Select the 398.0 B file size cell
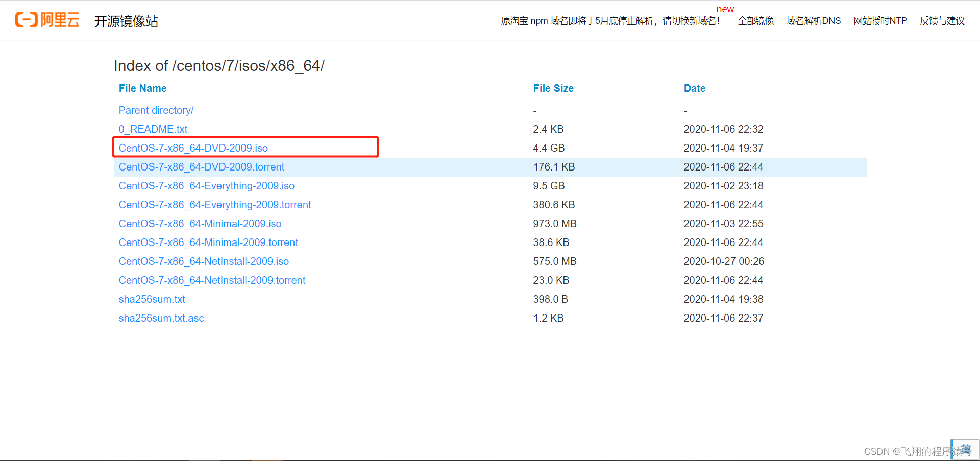This screenshot has height=461, width=980. point(551,299)
